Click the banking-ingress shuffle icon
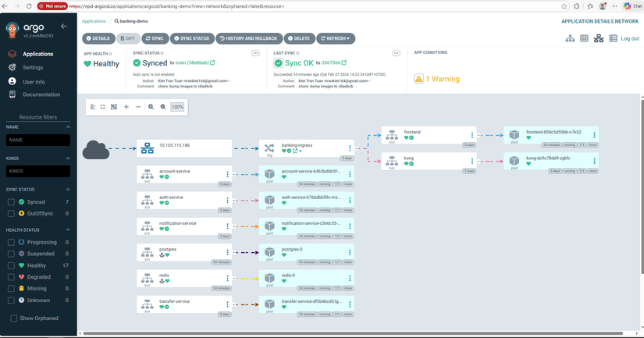The width and height of the screenshot is (644, 338). 269,148
